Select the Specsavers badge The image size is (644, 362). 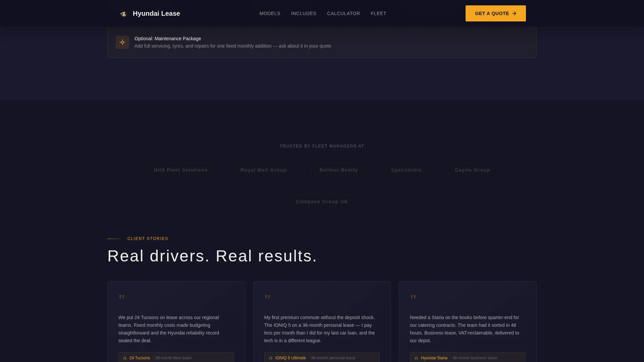[x=406, y=170]
